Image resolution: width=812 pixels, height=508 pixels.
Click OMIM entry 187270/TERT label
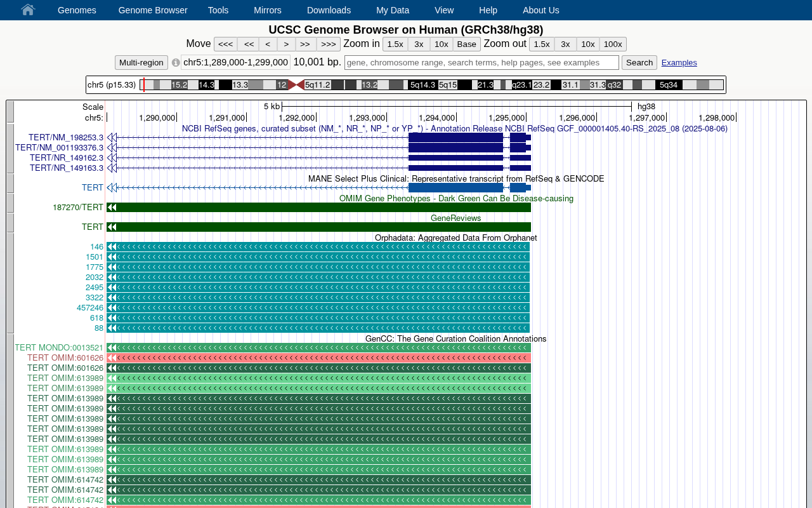[x=78, y=208]
